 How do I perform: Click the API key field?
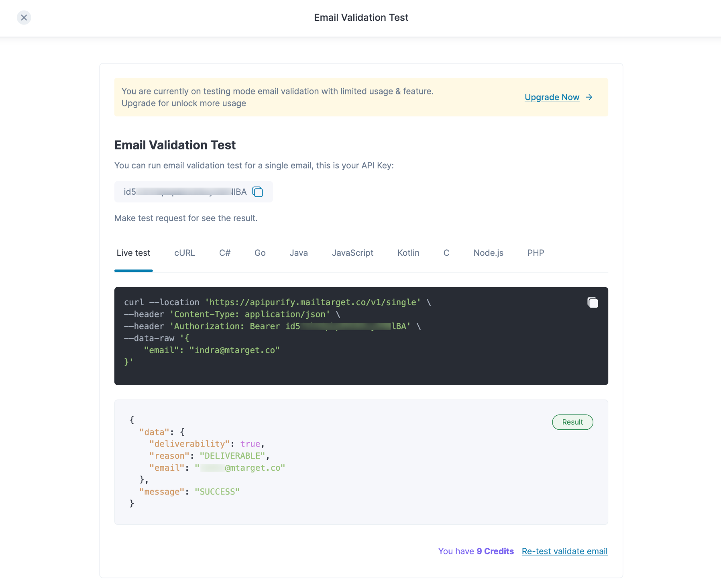[185, 192]
